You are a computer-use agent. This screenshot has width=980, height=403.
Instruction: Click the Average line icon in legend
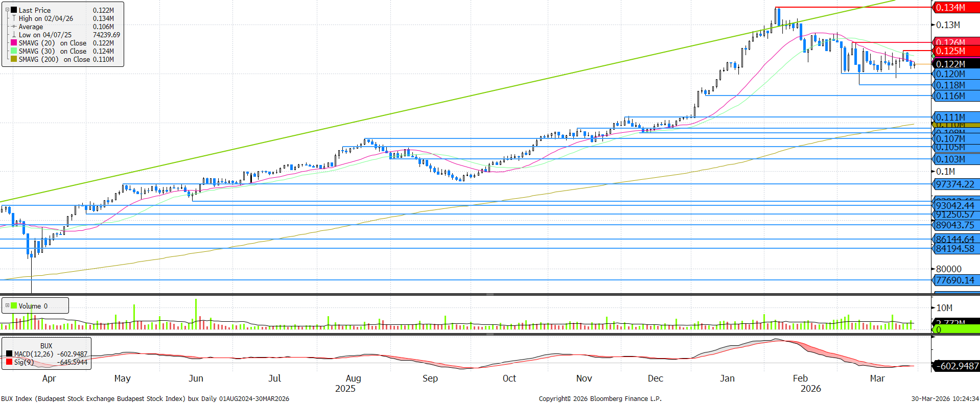(14, 27)
